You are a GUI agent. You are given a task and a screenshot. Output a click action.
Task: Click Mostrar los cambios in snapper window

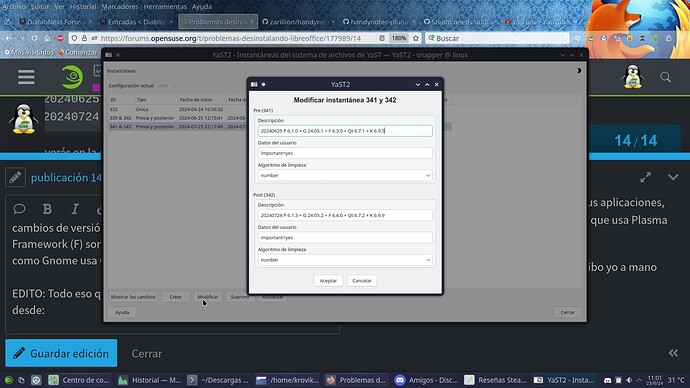(x=133, y=297)
